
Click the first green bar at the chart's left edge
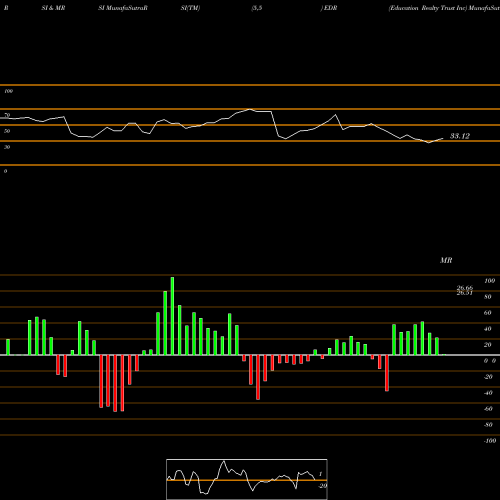pos(8,347)
